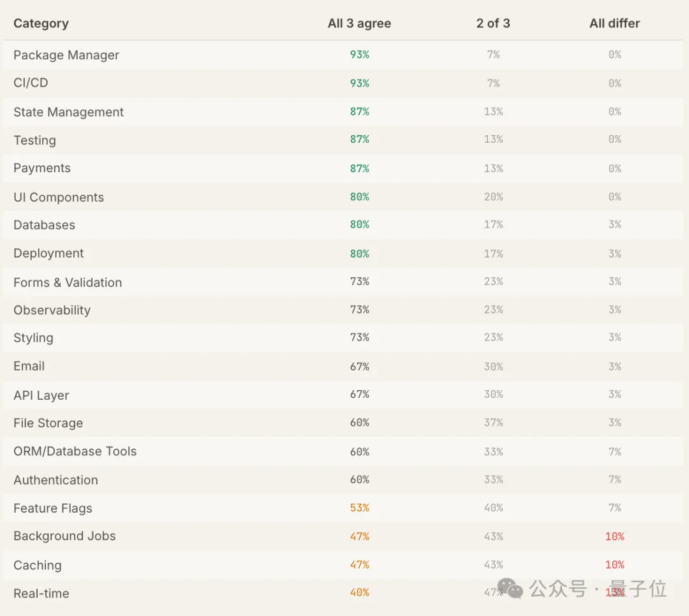
Task: Select the "UI Components" category label
Action: (59, 198)
